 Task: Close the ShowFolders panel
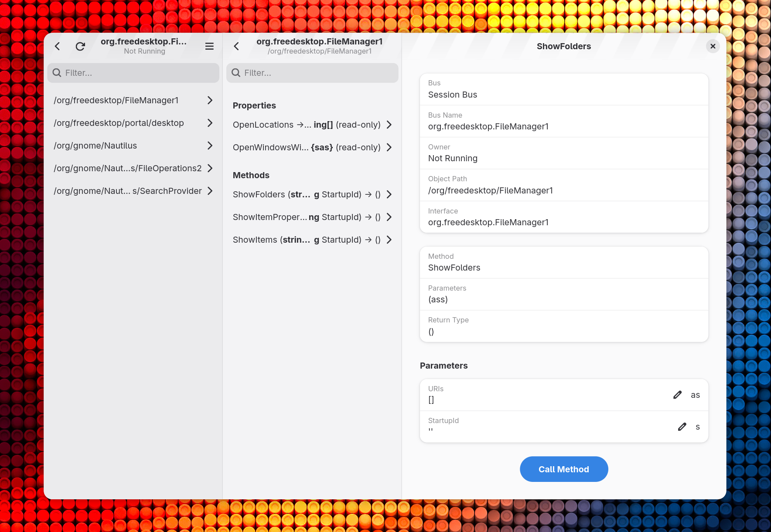(x=713, y=46)
